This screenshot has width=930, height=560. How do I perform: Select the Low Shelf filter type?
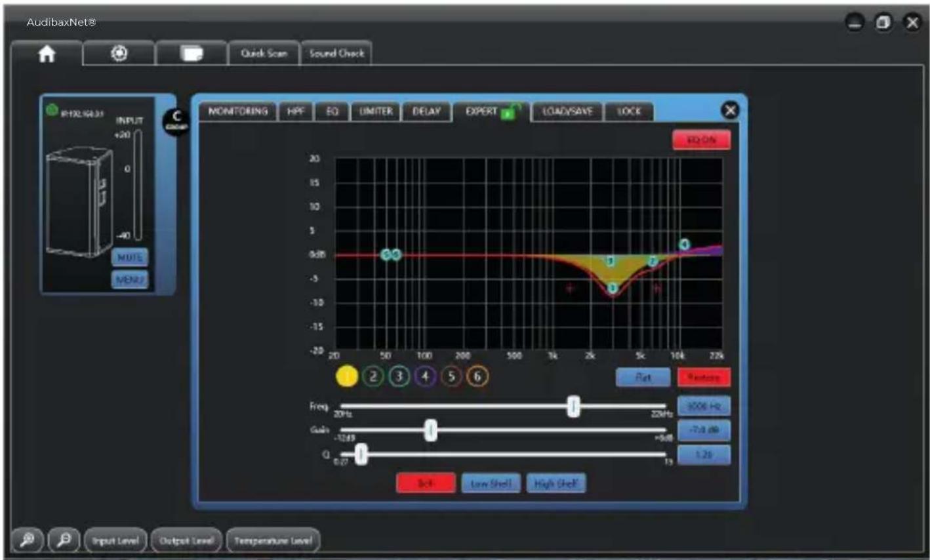[x=491, y=483]
